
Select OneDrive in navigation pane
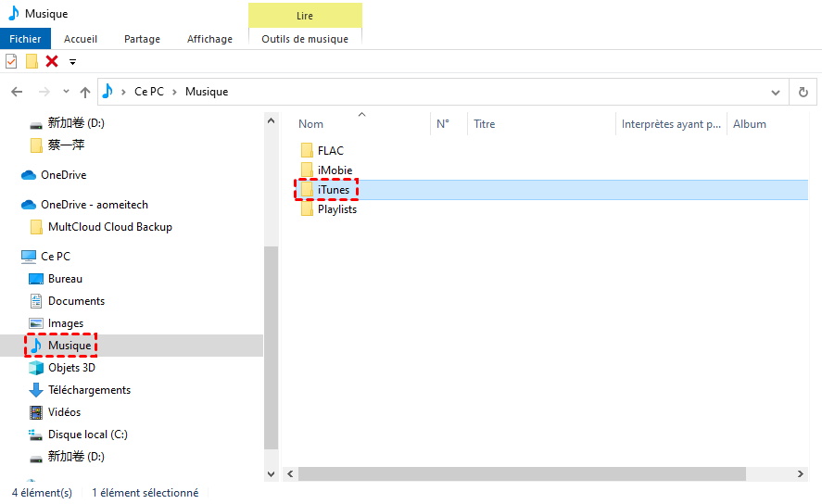(x=63, y=175)
